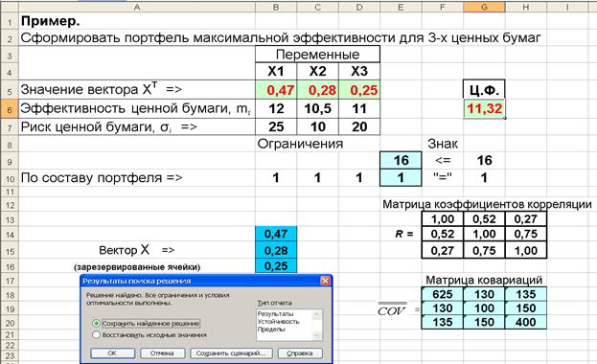Click X3 value cell 0,25 in row 5

359,90
